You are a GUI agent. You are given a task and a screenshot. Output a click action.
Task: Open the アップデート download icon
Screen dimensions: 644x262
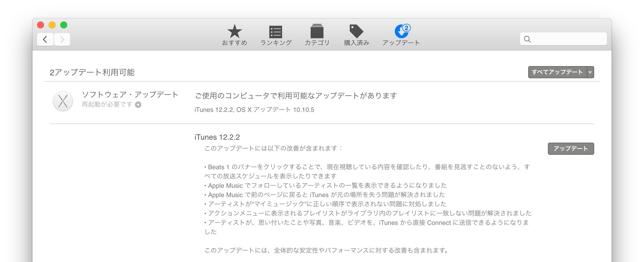point(402,31)
